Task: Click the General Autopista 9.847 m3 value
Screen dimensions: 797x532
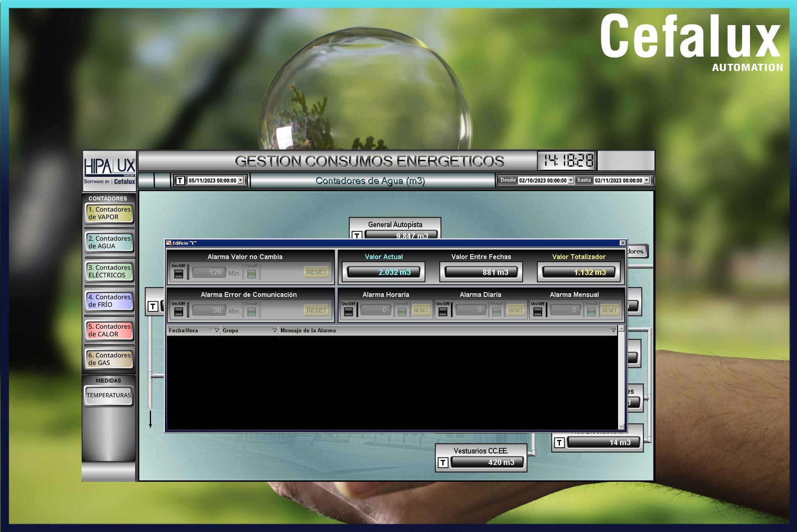Action: [x=401, y=235]
